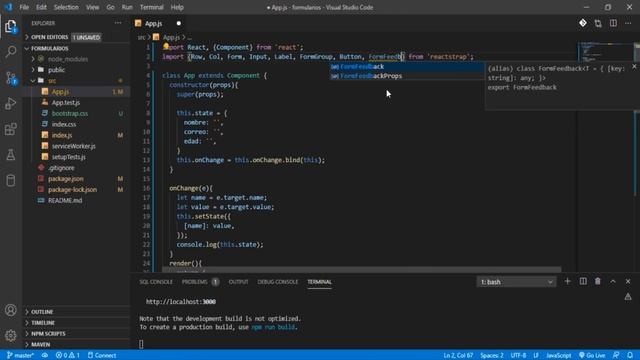Viewport: 640px width, 360px height.
Task: Close the terminal panel
Action: pos(628,281)
